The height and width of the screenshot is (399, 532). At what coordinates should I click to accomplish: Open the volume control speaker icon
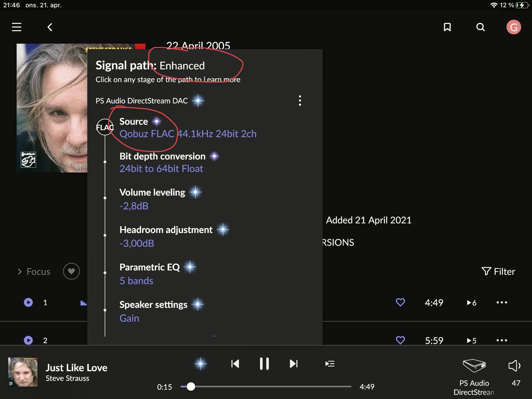[x=515, y=366]
